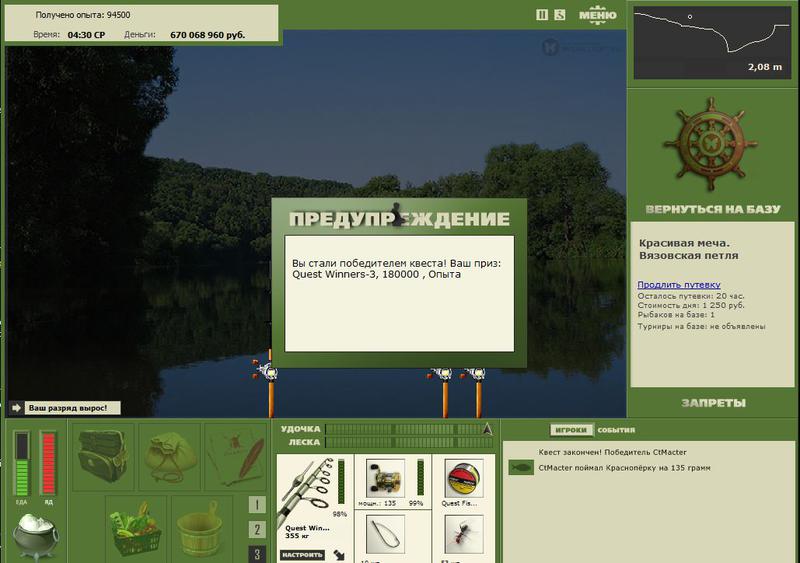
Task: Click the Квест закончен! Победитель CtMacter message
Action: click(x=612, y=452)
